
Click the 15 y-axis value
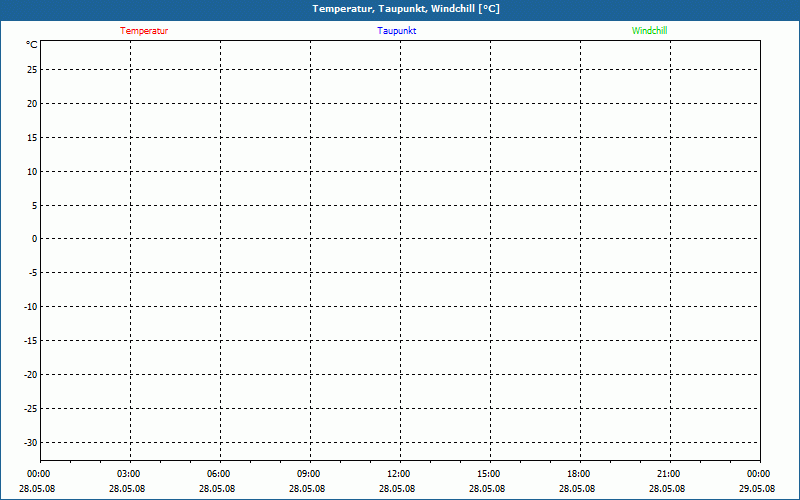coord(32,138)
